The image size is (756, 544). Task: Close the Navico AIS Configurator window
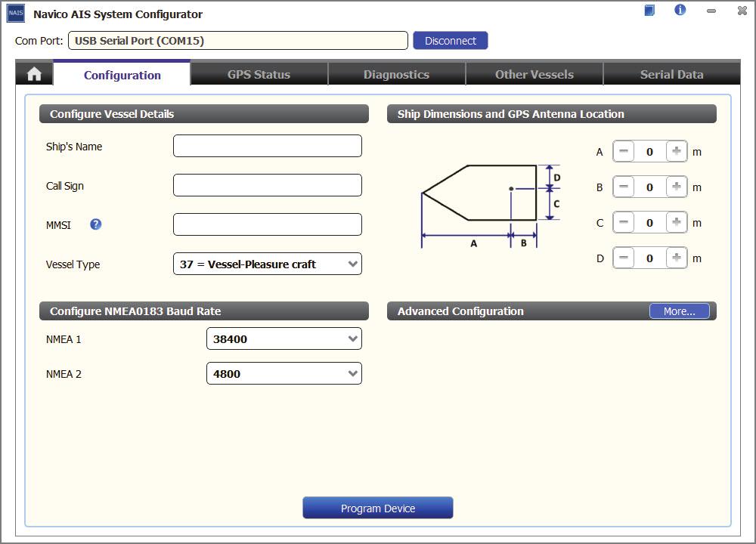[742, 10]
